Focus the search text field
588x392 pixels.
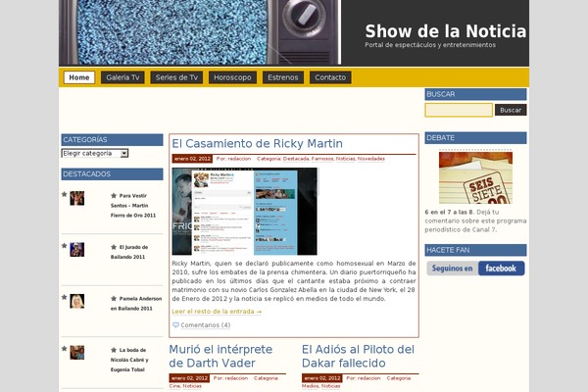[459, 110]
